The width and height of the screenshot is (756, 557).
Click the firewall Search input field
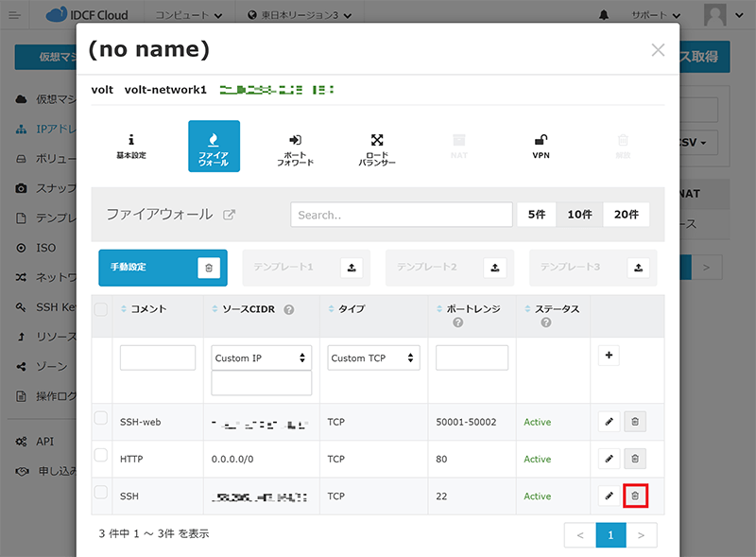click(x=401, y=215)
